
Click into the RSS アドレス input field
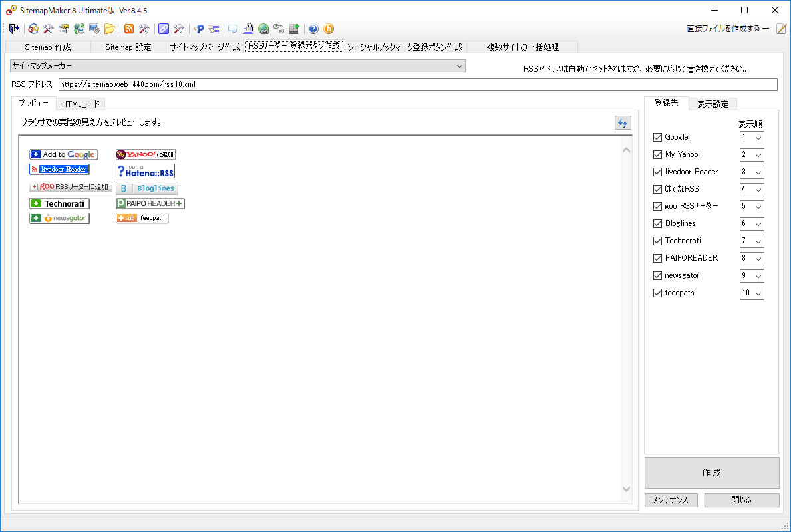[418, 84]
